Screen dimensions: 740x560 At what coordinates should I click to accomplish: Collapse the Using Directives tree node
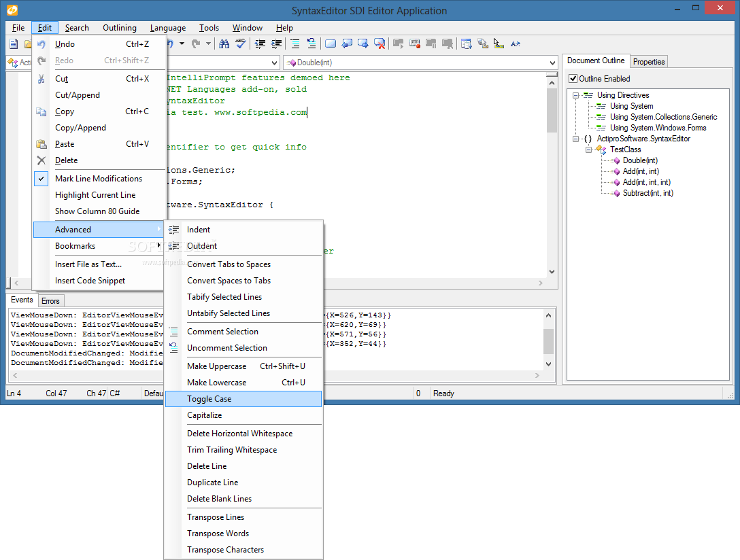pyautogui.click(x=576, y=95)
